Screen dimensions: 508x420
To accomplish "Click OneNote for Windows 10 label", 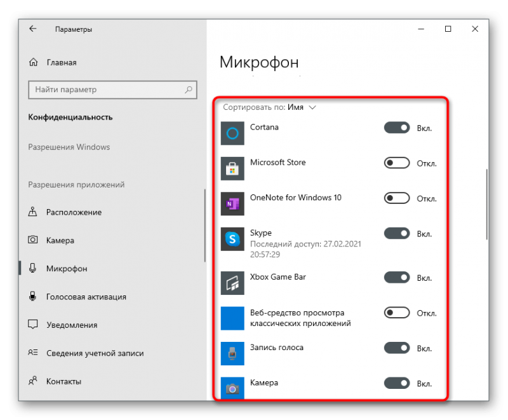I will coord(295,198).
